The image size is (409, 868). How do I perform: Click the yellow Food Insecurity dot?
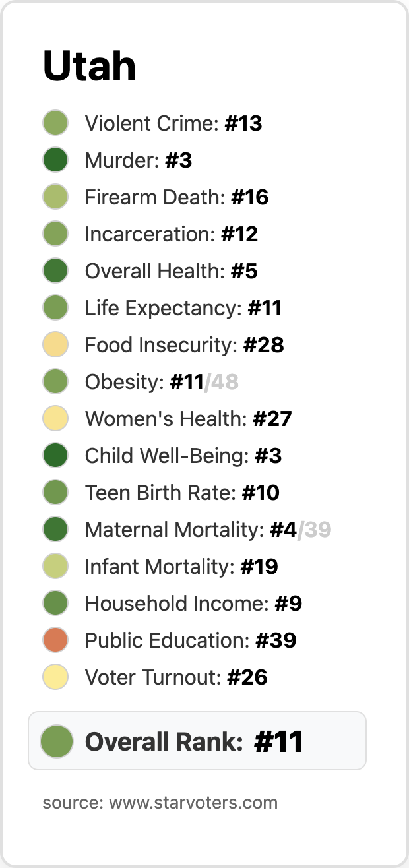[x=55, y=345]
